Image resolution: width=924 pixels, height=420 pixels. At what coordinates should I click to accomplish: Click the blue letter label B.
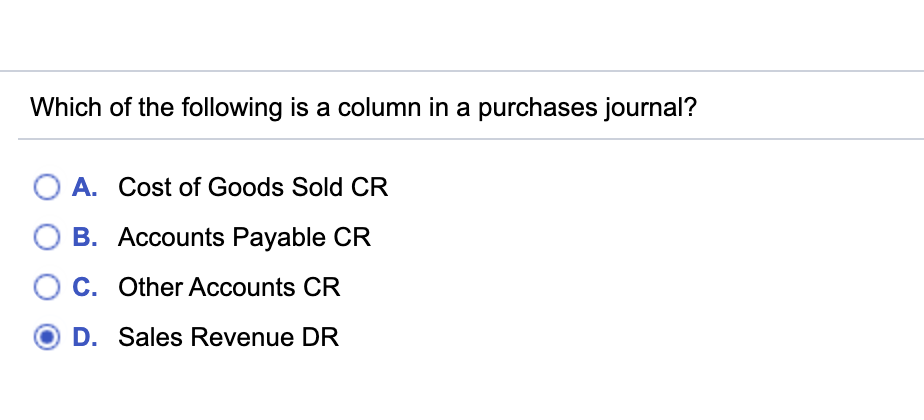point(85,237)
